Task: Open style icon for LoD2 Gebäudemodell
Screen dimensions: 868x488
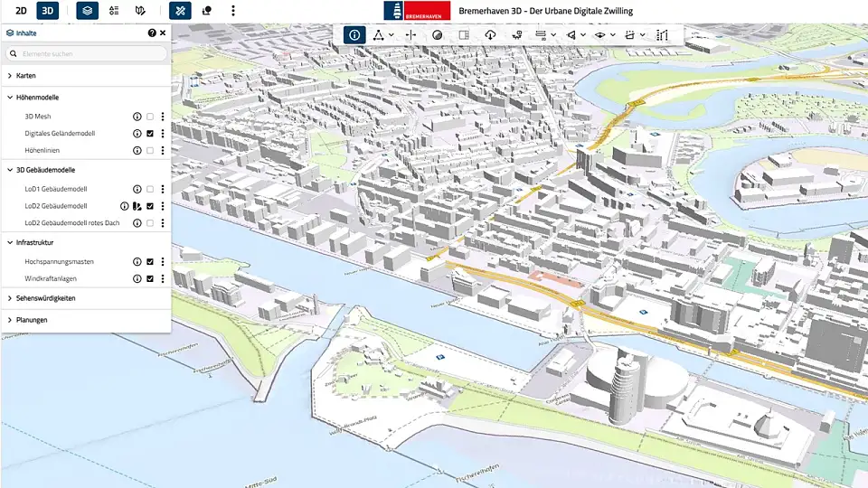Action: coord(137,206)
